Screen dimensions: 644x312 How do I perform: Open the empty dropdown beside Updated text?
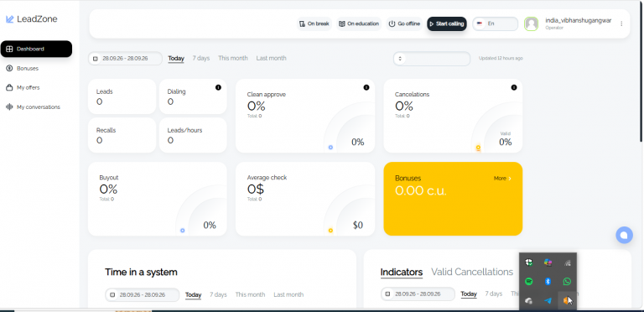click(x=432, y=59)
